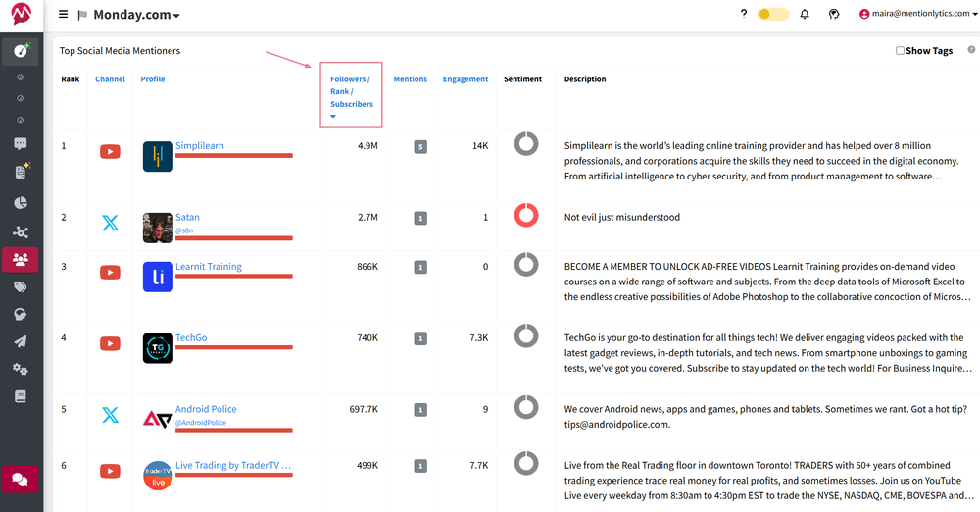Image resolution: width=980 pixels, height=512 pixels.
Task: Click the mentions count badge for Satan
Action: click(420, 219)
